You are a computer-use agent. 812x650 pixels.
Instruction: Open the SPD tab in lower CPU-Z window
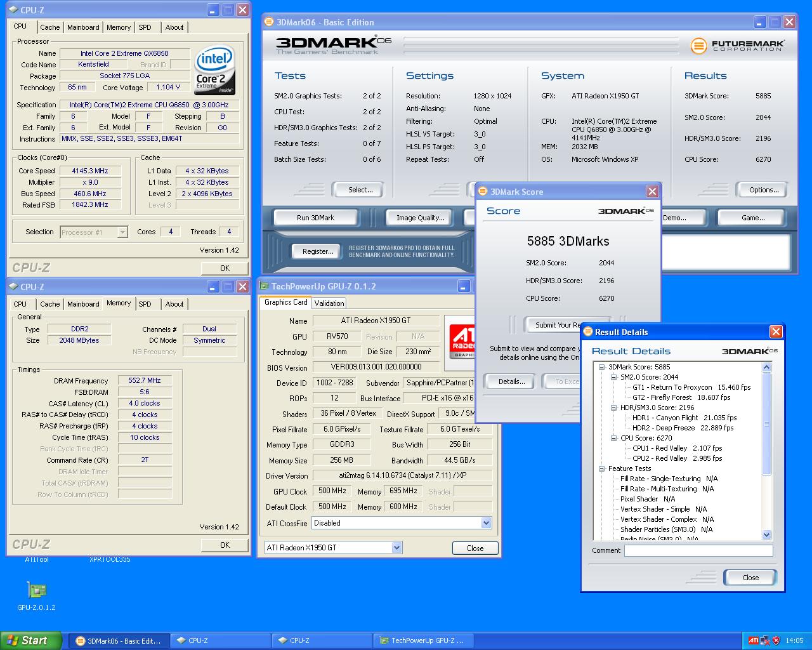pyautogui.click(x=145, y=304)
